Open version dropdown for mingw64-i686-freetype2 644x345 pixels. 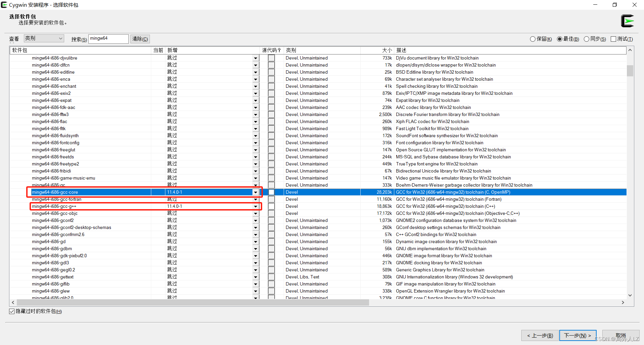255,164
